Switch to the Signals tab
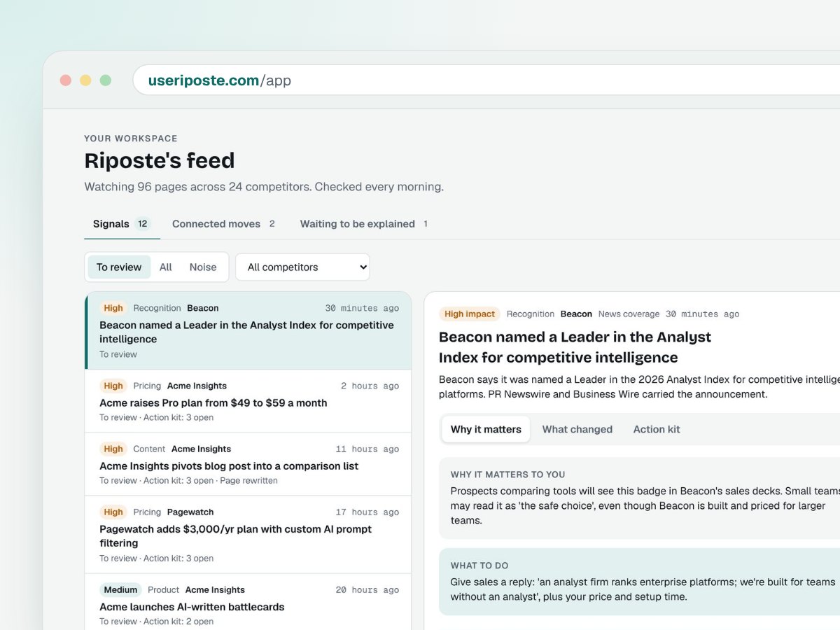The width and height of the screenshot is (840, 630). click(x=122, y=224)
